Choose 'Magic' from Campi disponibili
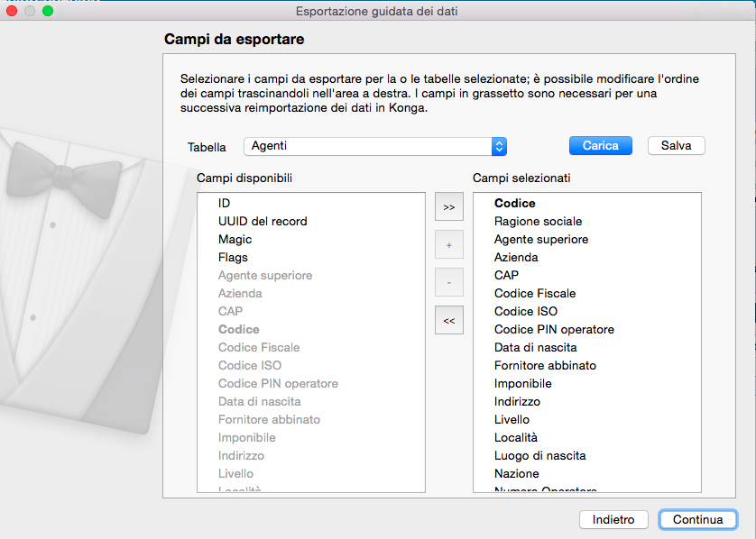Screen dimensions: 756x539 [x=235, y=240]
